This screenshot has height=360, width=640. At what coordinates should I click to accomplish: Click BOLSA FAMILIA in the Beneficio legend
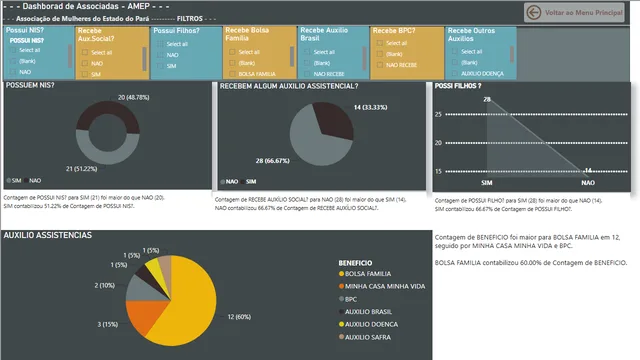[365, 274]
